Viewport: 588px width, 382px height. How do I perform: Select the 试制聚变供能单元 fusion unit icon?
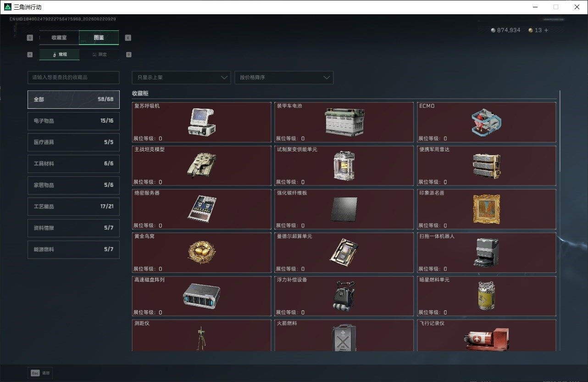[x=344, y=165]
